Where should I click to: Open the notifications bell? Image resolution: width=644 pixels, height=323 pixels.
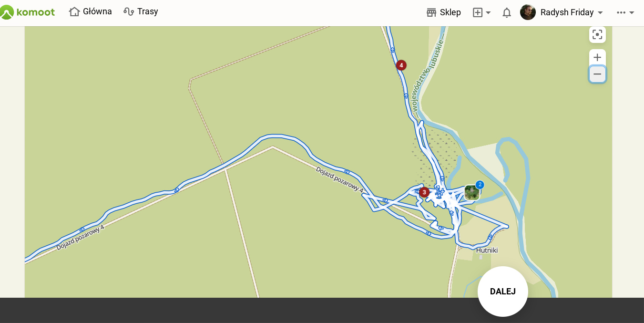point(507,12)
